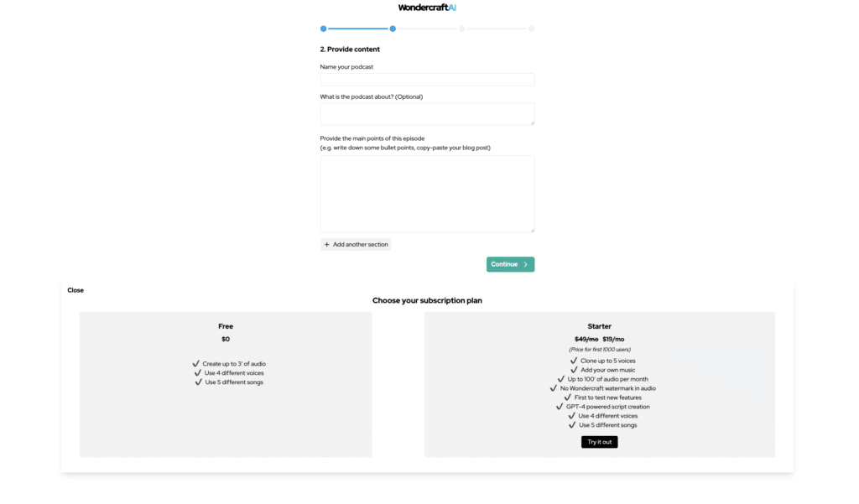Select the Free plan card
Image resolution: width=859 pixels, height=504 pixels.
coord(226,385)
